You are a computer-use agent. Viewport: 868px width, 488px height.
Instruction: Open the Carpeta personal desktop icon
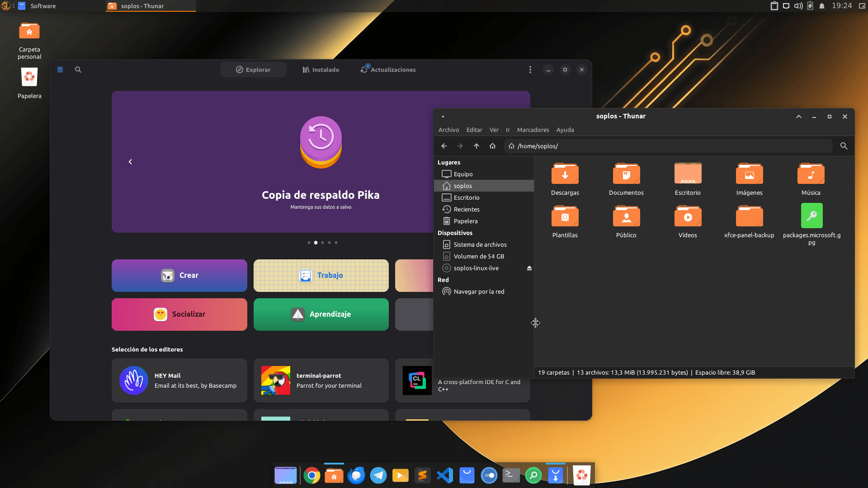29,40
